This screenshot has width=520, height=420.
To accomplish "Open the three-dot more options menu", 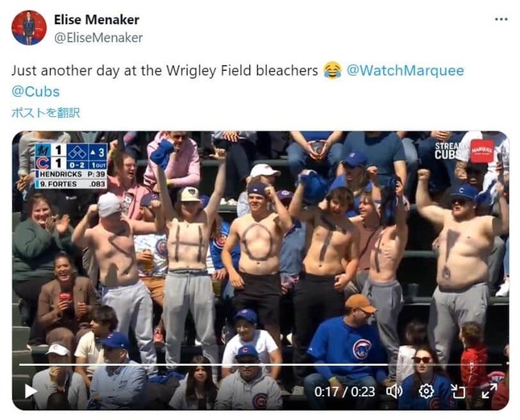I will (501, 19).
